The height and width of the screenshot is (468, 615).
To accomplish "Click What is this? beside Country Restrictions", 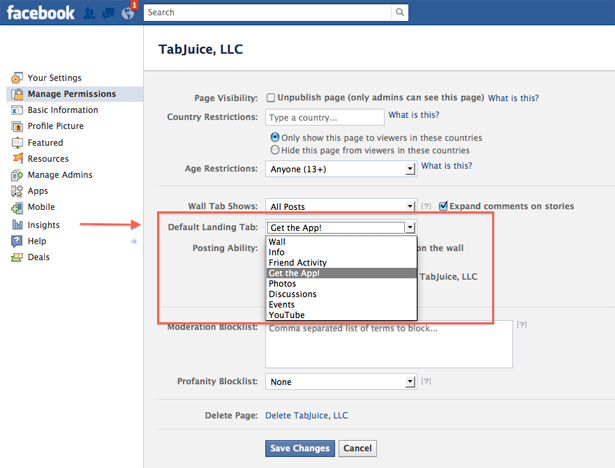I will coord(414,115).
